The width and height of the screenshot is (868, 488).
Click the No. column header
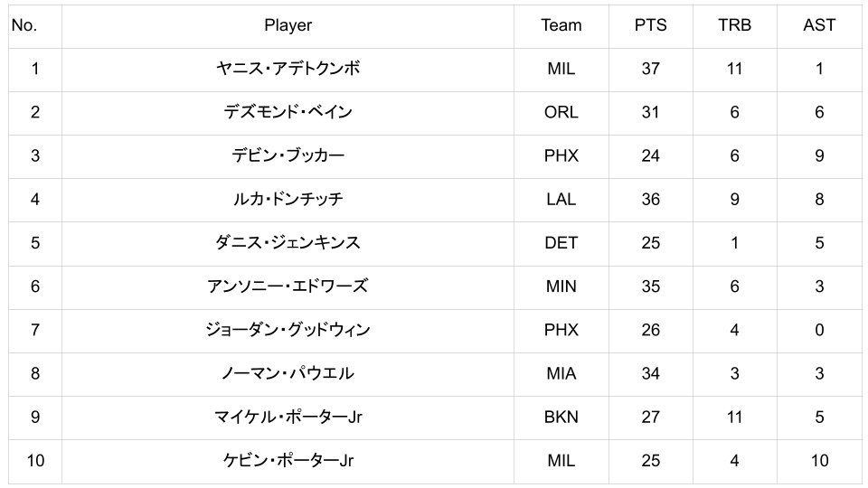coord(24,25)
